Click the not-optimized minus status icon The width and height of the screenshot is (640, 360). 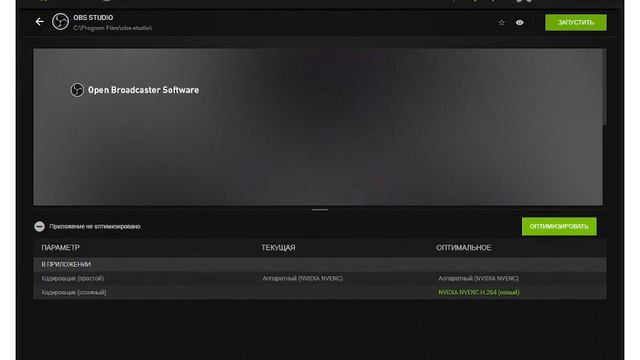coord(39,226)
